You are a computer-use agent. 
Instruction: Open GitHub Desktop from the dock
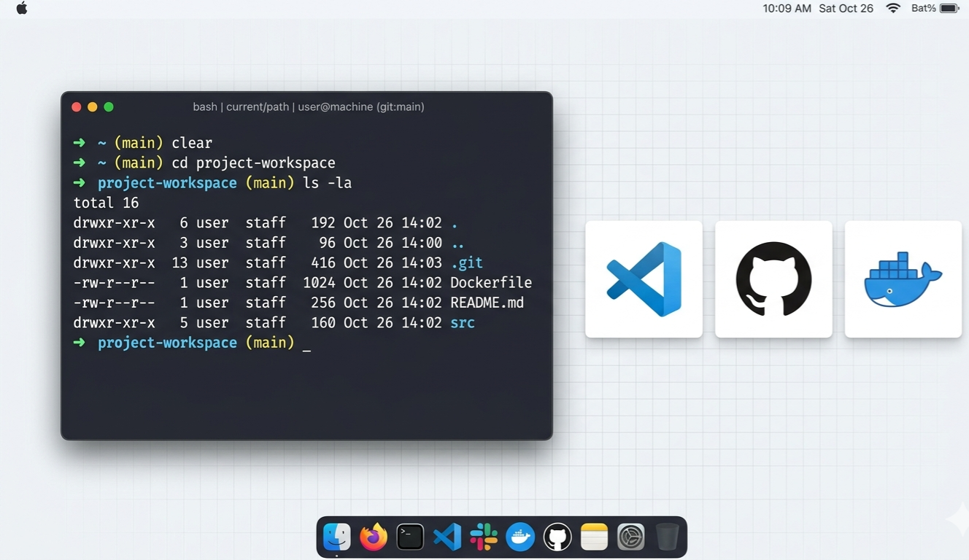click(x=557, y=537)
